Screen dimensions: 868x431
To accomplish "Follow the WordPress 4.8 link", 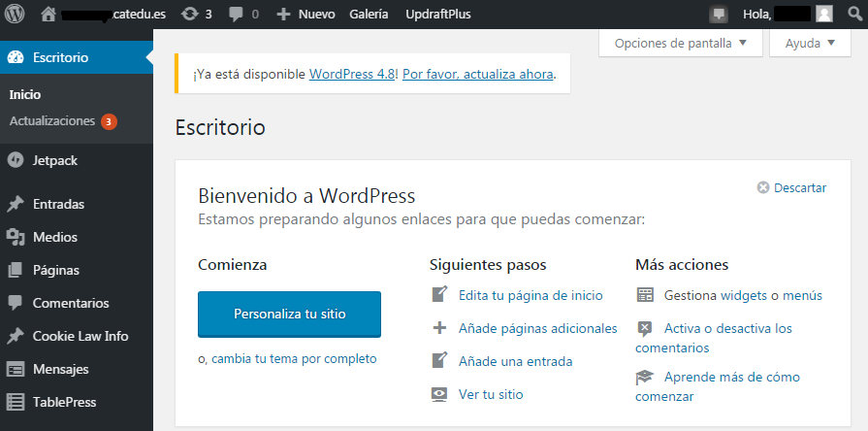I will (351, 74).
